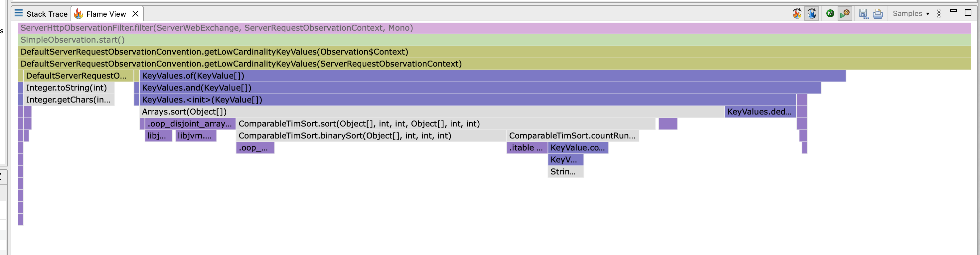Toggle icicle graph view (blue flame icon)
This screenshot has width=980, height=255.
tap(812, 14)
